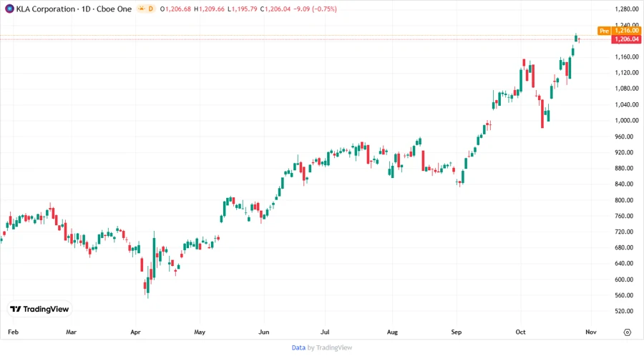The image size is (644, 356).
Task: Click the Jul label on time axis
Action: click(324, 332)
